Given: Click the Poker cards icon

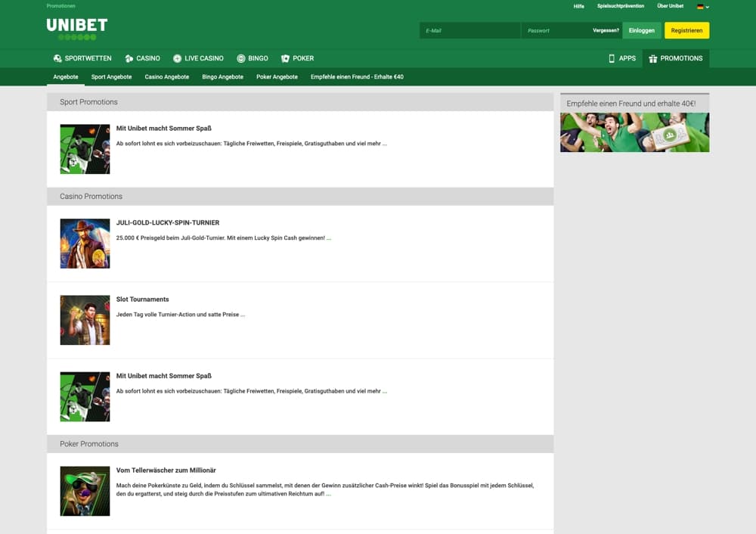Looking at the screenshot, I should (286, 58).
